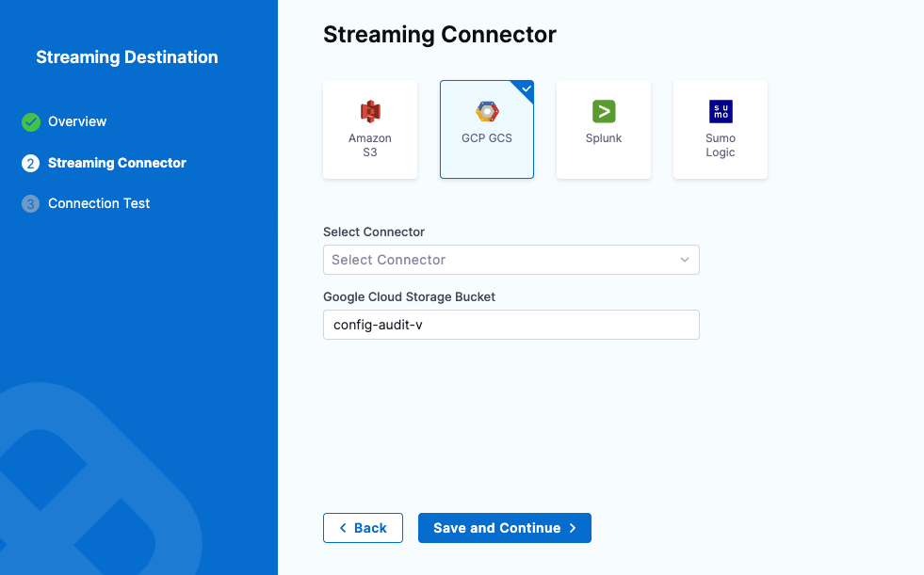Click Save and Continue button
The height and width of the screenshot is (575, 924).
click(504, 528)
